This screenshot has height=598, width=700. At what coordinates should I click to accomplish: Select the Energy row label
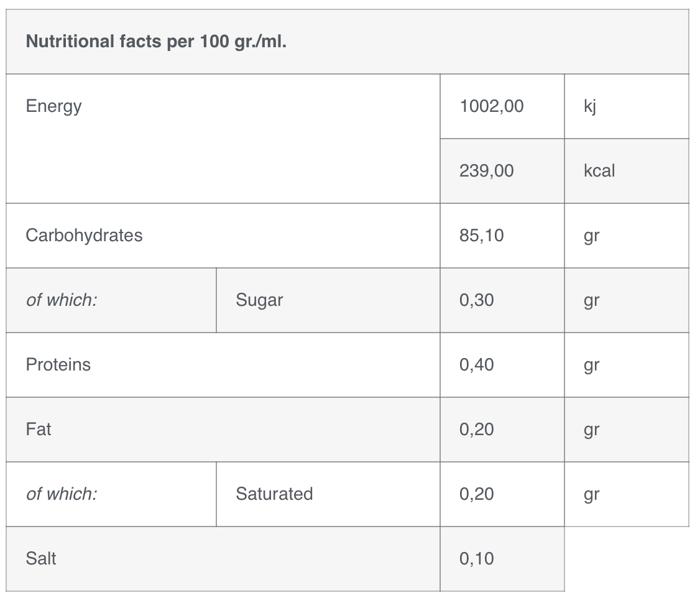tap(53, 106)
